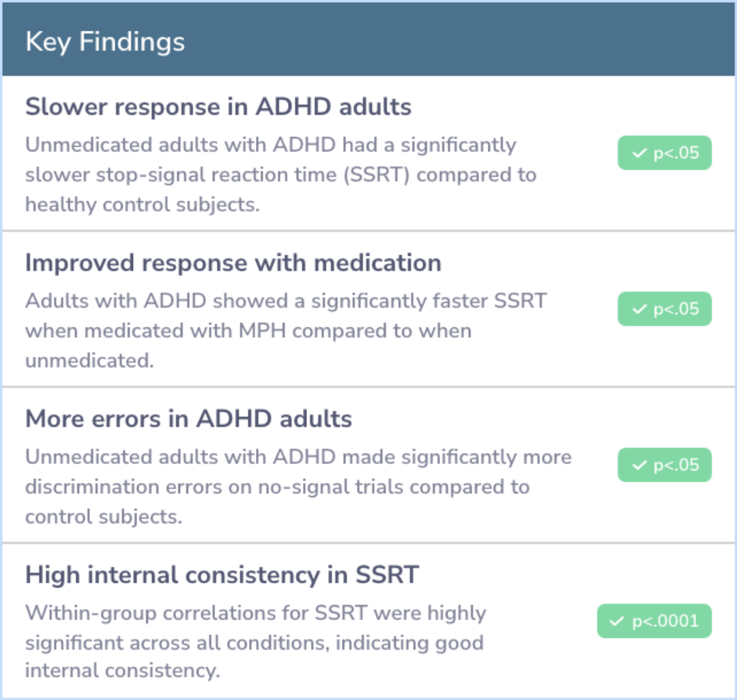Select 'High internal consistency in SSRT' heading

tap(222, 575)
